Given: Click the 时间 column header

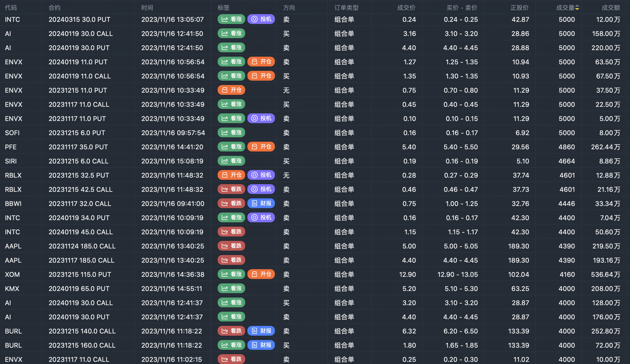Looking at the screenshot, I should pos(147,8).
